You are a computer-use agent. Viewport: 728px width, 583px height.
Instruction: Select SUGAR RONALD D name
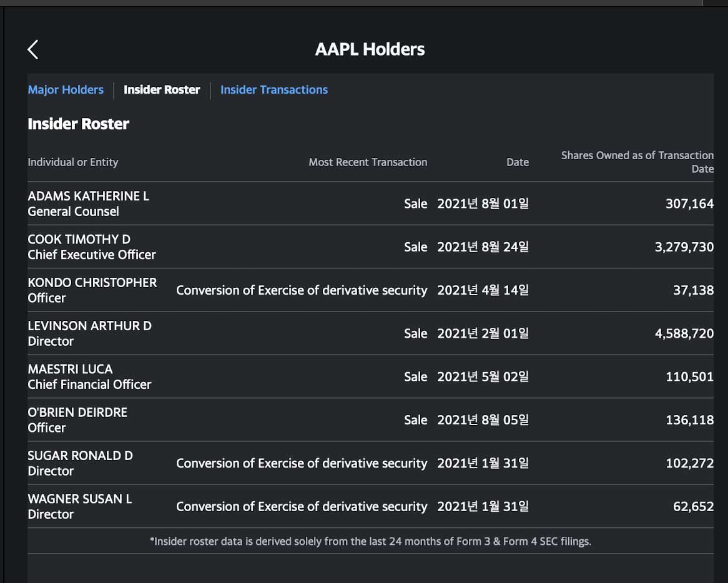coord(81,455)
